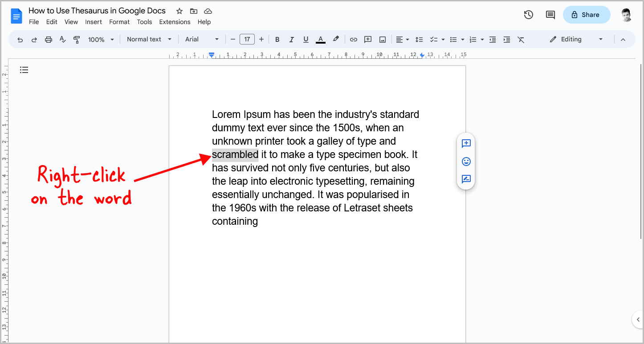Toggle bold formatting
This screenshot has width=644, height=344.
277,39
